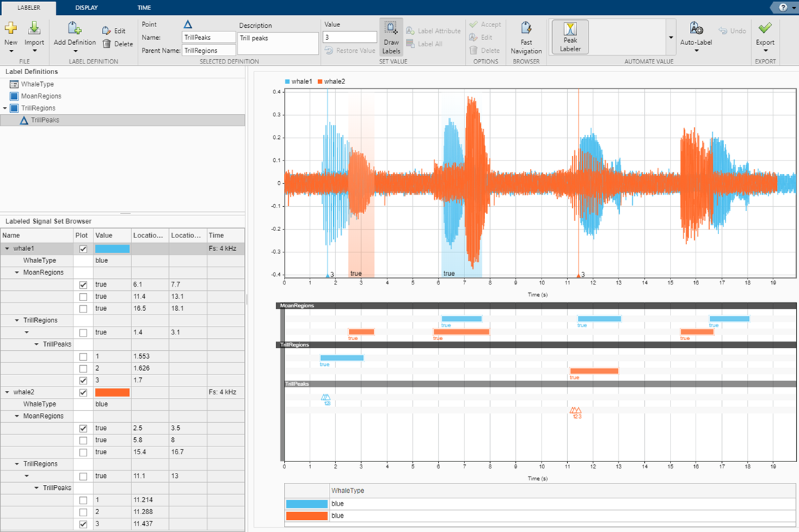Click the Label All icon
This screenshot has width=799, height=532.
(410, 44)
